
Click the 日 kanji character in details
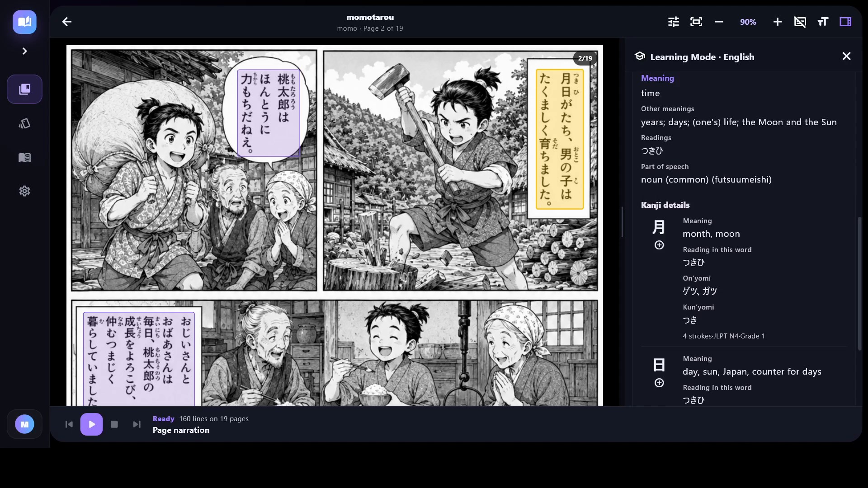click(x=659, y=365)
